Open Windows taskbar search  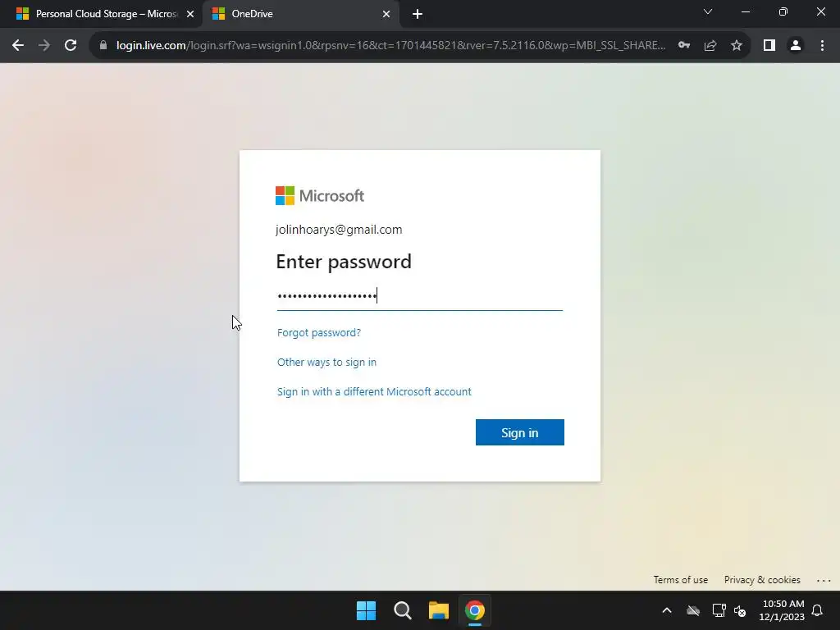coord(402,610)
